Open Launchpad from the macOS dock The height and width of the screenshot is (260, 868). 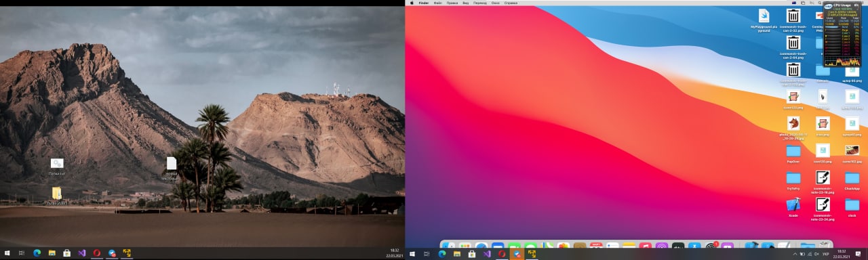[465, 244]
